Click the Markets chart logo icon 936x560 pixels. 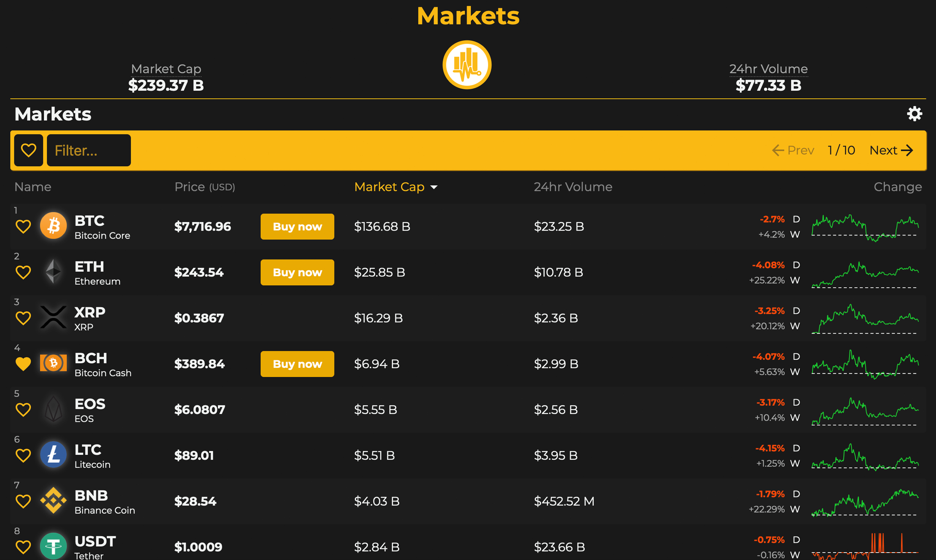(x=467, y=65)
